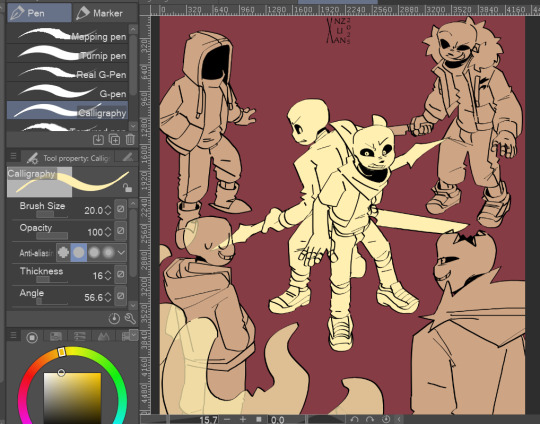540x424 pixels.
Task: Open the Tool property panel menu
Action: pyautogui.click(x=13, y=156)
